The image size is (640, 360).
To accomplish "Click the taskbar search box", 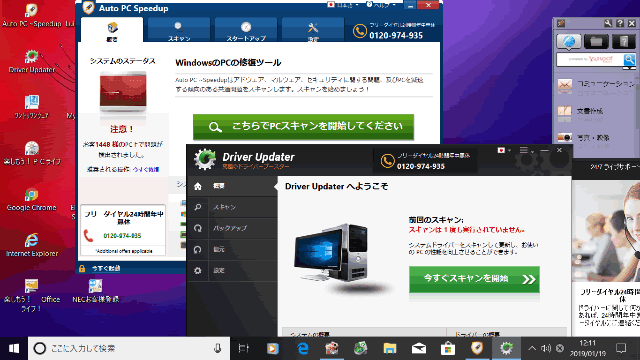I will [x=129, y=348].
